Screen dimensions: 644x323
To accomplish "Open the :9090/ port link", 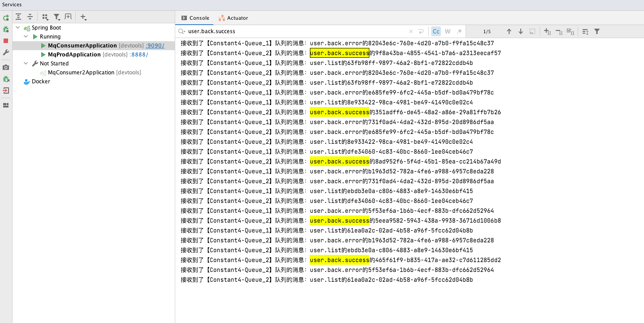I will (x=155, y=46).
